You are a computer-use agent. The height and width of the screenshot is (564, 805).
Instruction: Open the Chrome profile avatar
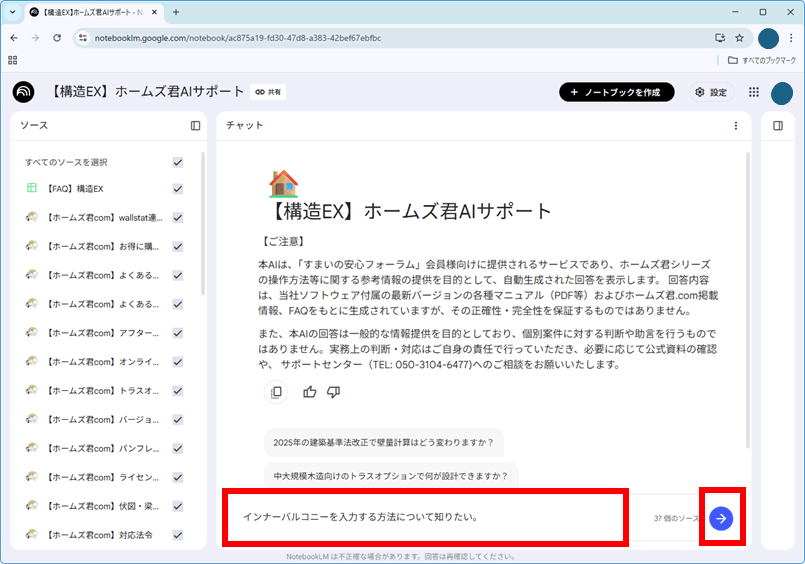[769, 38]
